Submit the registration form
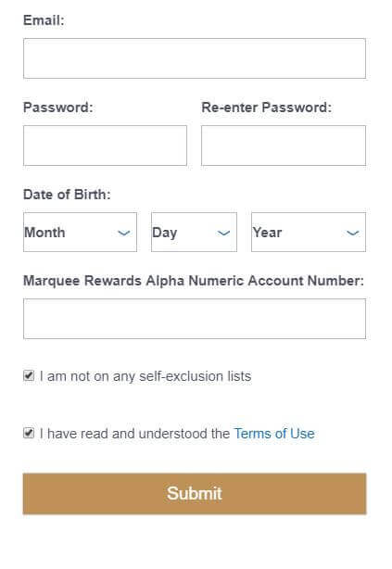Image resolution: width=392 pixels, height=569 pixels. 195,494
